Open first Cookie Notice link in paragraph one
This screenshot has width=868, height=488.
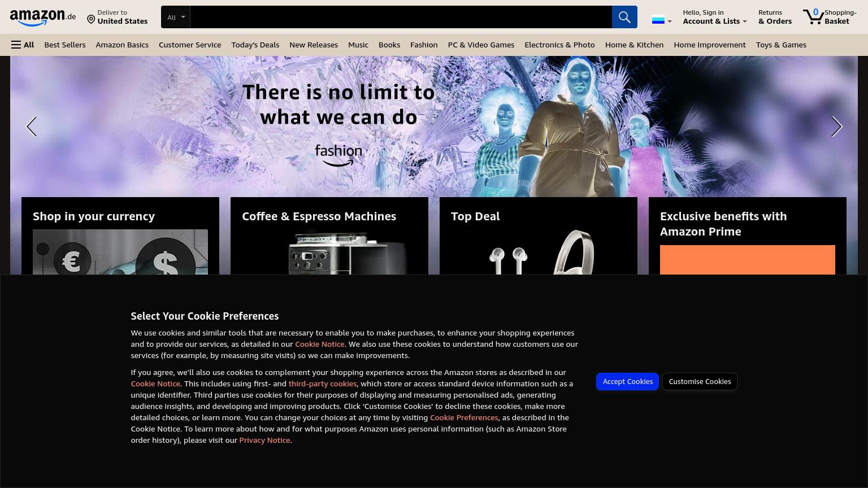(320, 344)
